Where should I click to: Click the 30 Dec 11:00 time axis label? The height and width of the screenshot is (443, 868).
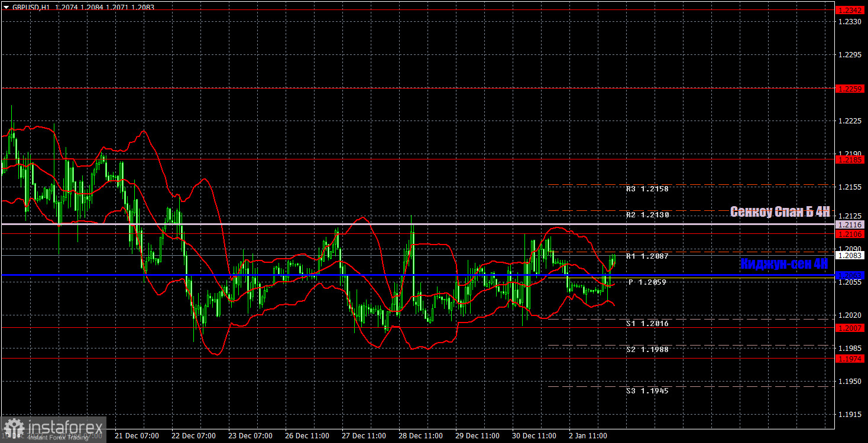point(534,436)
